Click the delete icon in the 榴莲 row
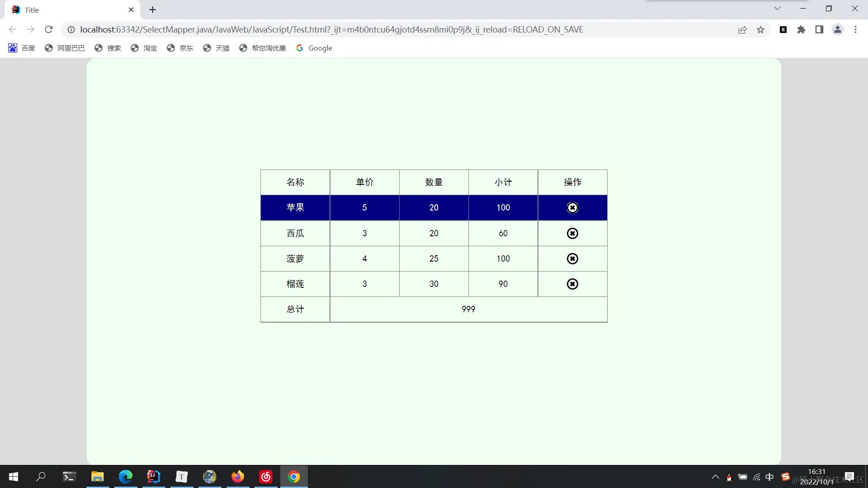This screenshot has width=868, height=488. coord(572,284)
